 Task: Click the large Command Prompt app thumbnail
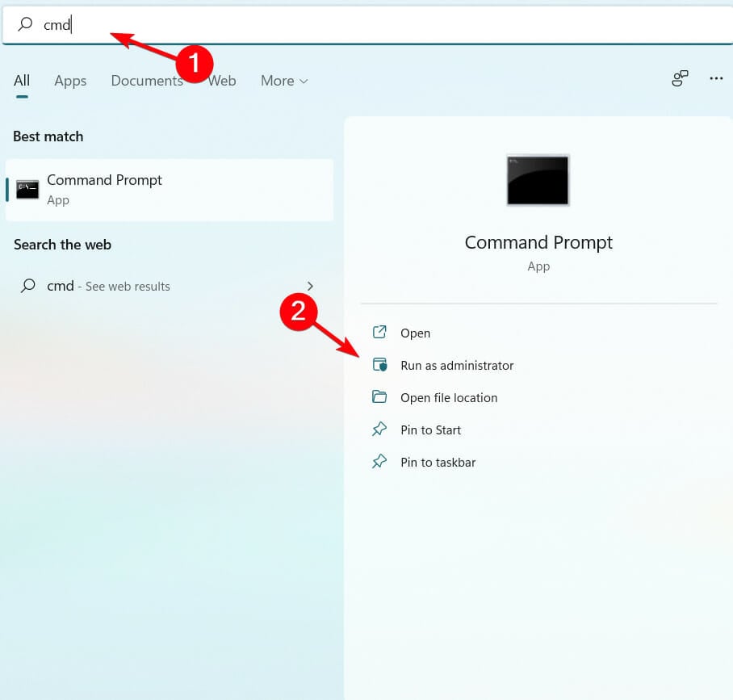click(x=538, y=180)
